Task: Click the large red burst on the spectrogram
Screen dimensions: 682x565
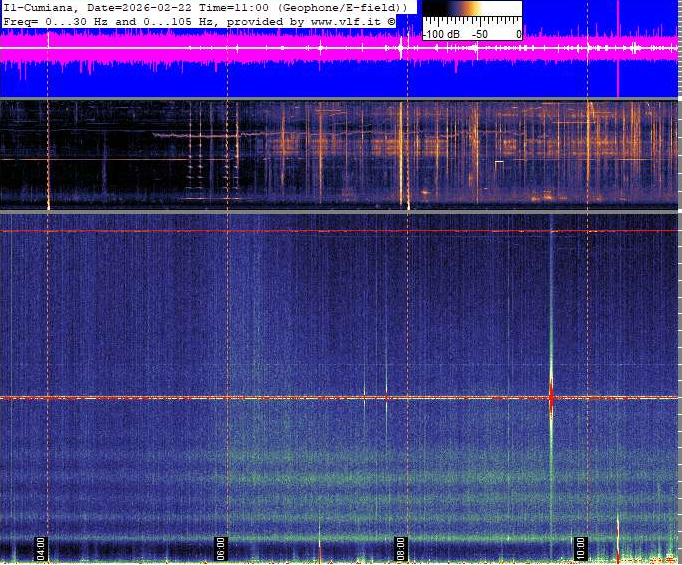Action: pyautogui.click(x=550, y=396)
